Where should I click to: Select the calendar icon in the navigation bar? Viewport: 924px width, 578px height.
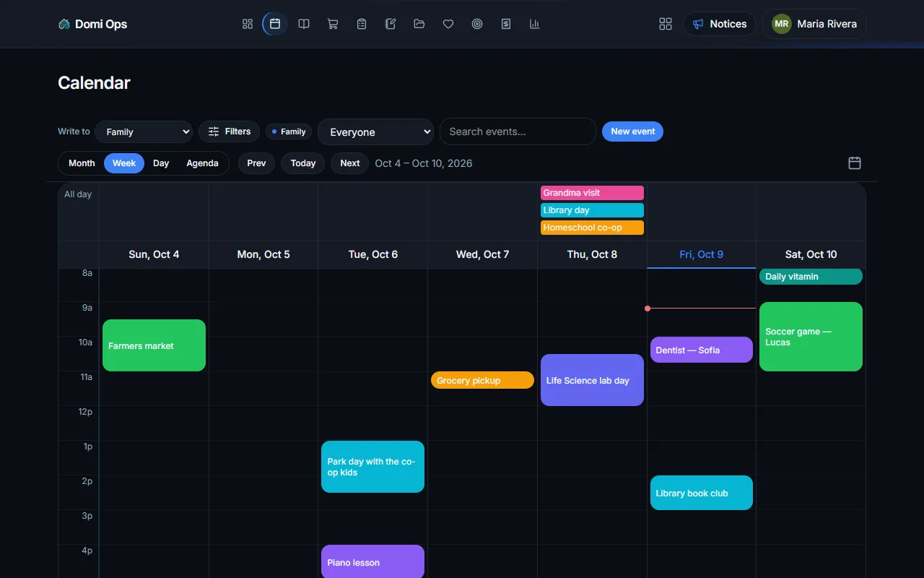coord(275,24)
